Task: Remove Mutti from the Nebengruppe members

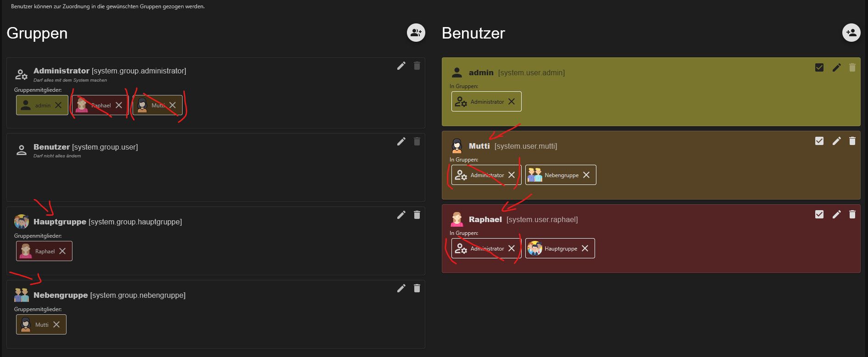Action: [56, 324]
